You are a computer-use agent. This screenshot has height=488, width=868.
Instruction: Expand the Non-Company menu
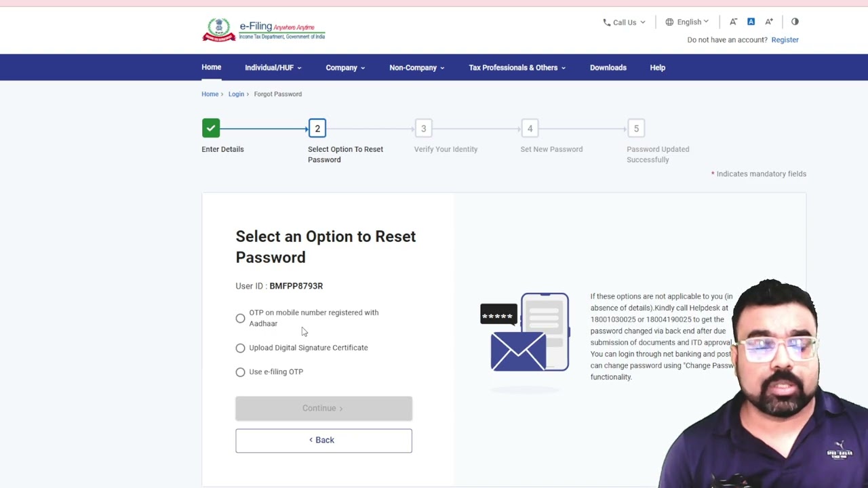pos(417,68)
